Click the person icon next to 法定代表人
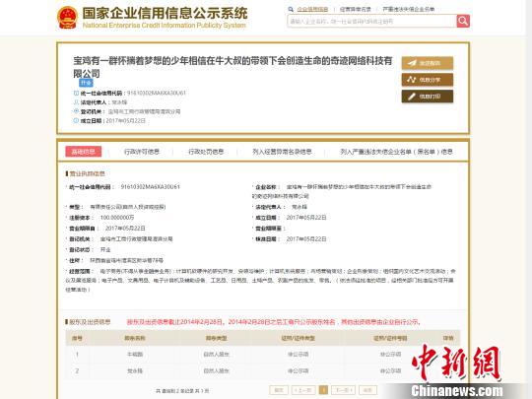 click(x=76, y=102)
